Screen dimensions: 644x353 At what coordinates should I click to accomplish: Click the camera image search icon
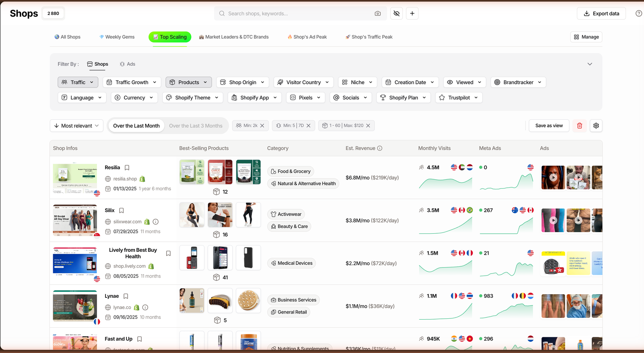378,13
